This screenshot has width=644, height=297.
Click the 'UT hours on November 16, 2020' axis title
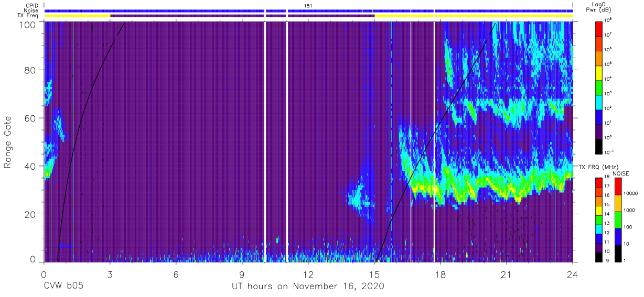coord(308,287)
